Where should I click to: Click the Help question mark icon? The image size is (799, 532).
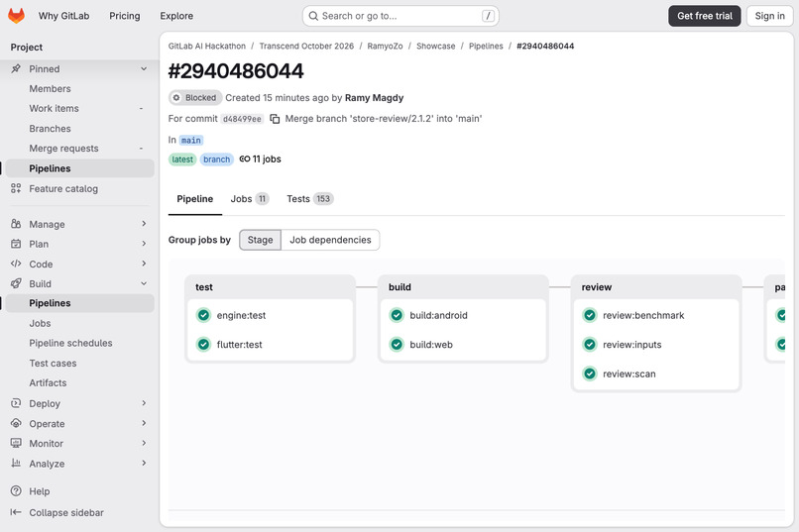pos(16,491)
